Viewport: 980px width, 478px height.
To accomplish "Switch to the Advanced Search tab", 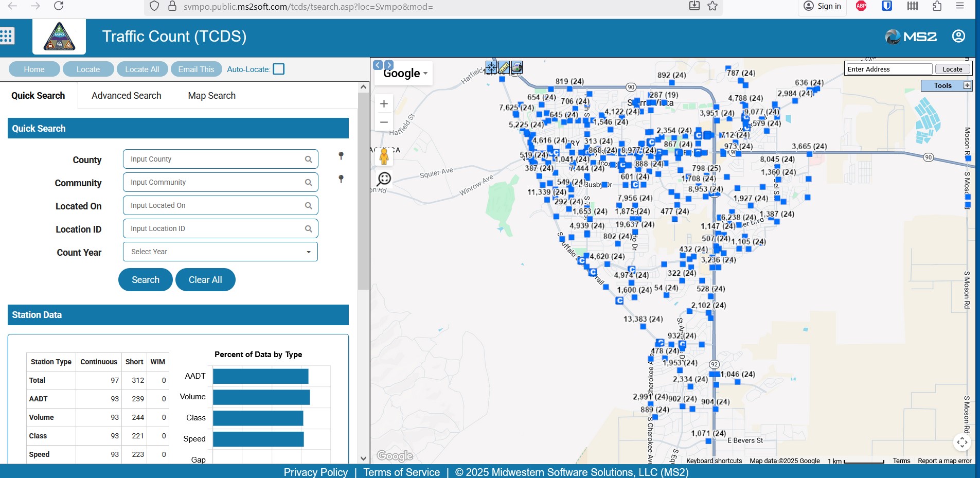I will point(126,96).
